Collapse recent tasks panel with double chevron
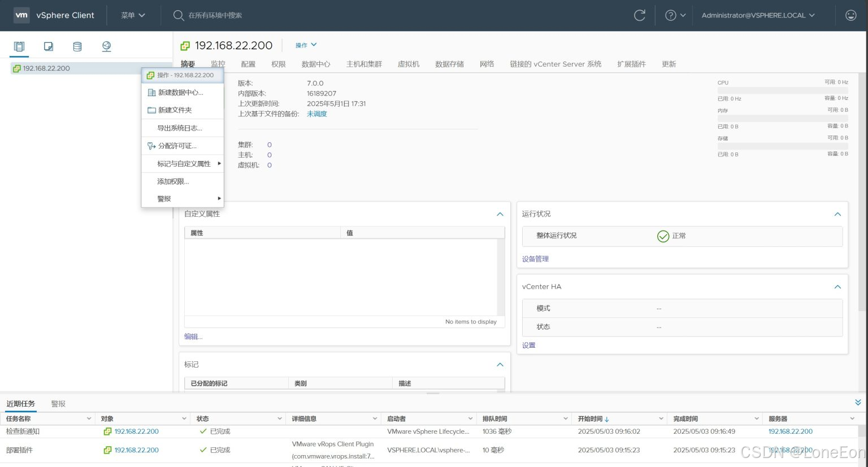 (858, 403)
